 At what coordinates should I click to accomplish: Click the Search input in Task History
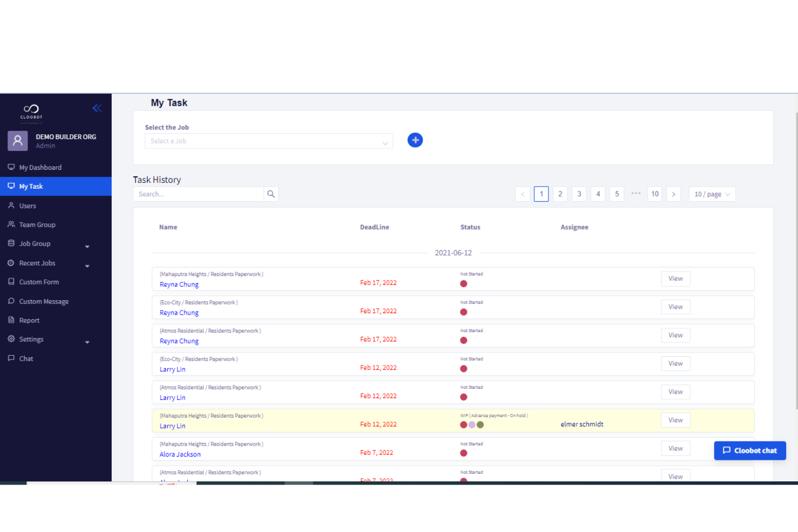(198, 194)
